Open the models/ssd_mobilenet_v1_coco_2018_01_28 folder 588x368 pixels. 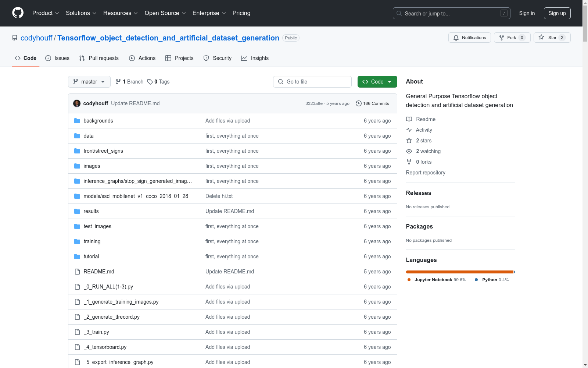pyautogui.click(x=136, y=196)
